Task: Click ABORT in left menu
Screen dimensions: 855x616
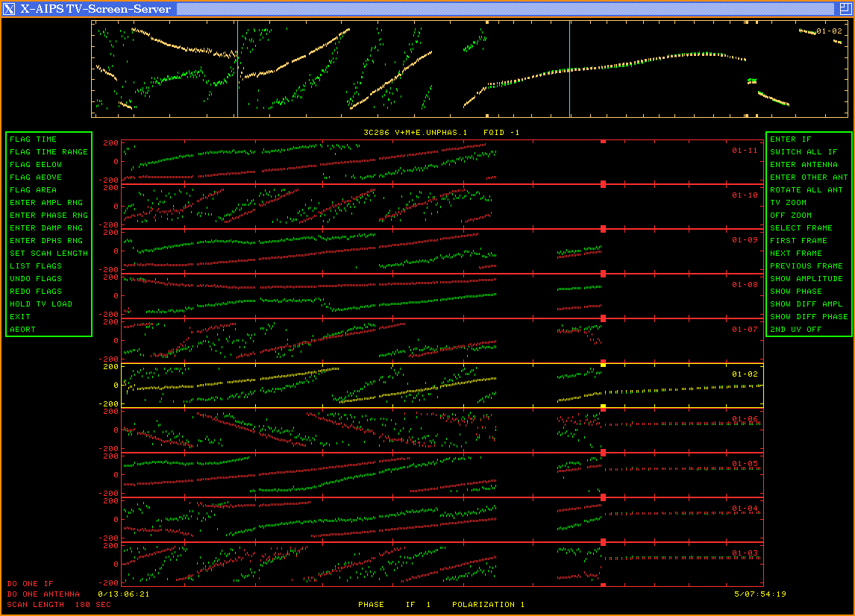Action: click(x=22, y=330)
